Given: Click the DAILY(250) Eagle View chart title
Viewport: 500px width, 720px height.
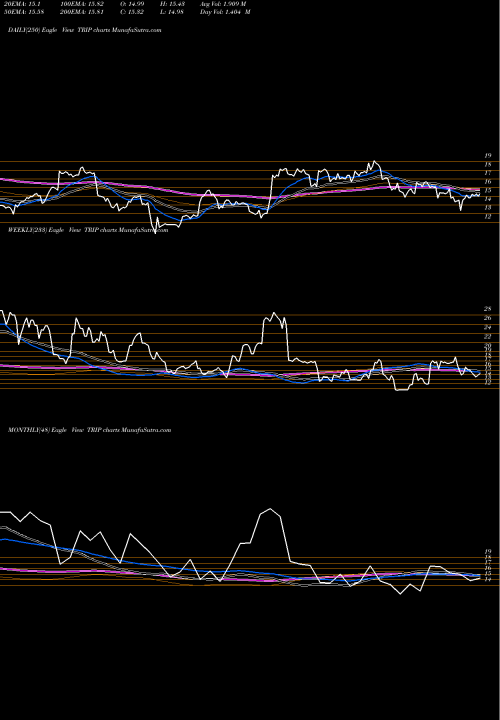Looking at the screenshot, I should pyautogui.click(x=84, y=30).
